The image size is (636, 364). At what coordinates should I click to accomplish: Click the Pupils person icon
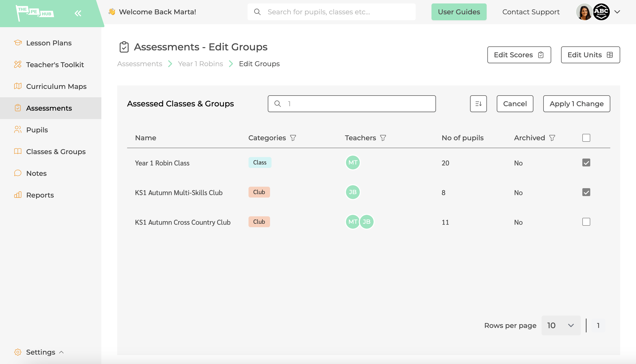(18, 130)
